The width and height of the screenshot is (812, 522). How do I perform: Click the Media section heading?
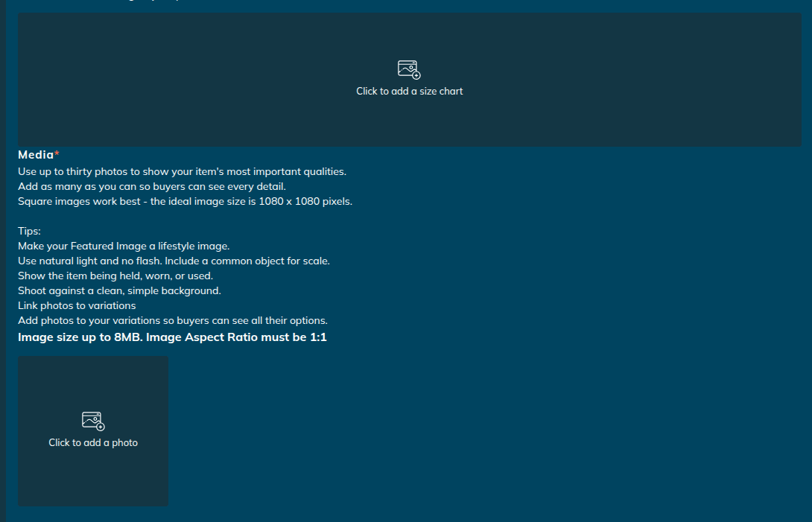(35, 155)
